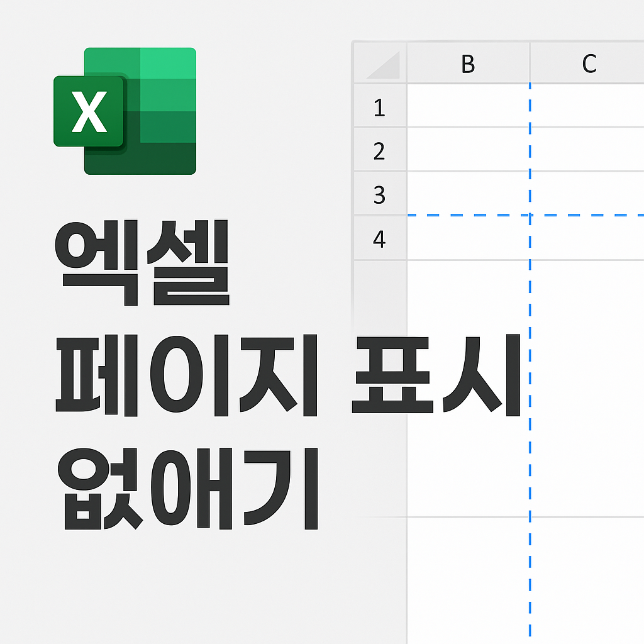
Task: Click the title text '엑셀'
Action: (142, 263)
